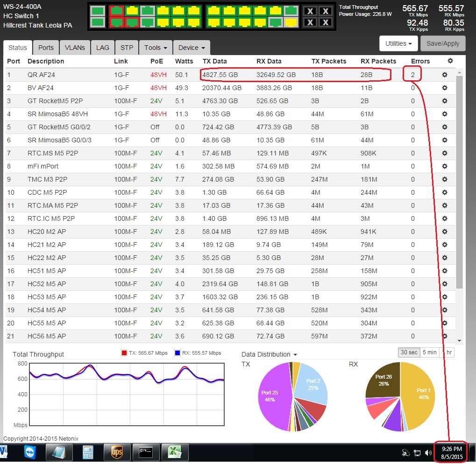Click gear icon for port 7 RTC.MS M5 P2P
476x464 pixels.
444,153
